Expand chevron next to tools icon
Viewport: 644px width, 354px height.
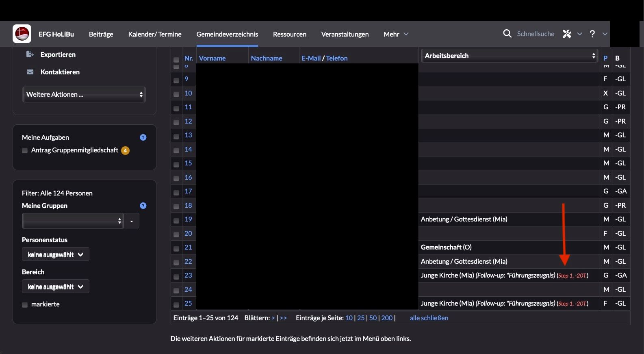pyautogui.click(x=580, y=34)
